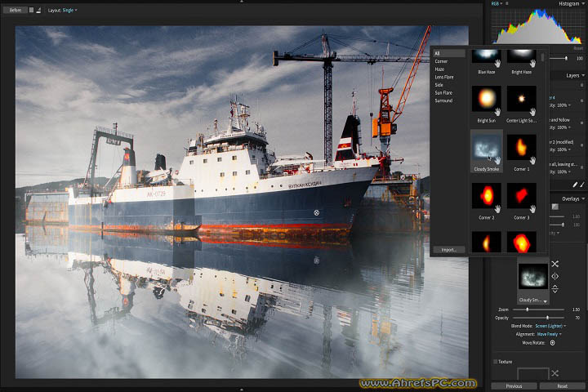Image resolution: width=588 pixels, height=392 pixels.
Task: Select the Sun Flare overlay category
Action: pos(443,92)
